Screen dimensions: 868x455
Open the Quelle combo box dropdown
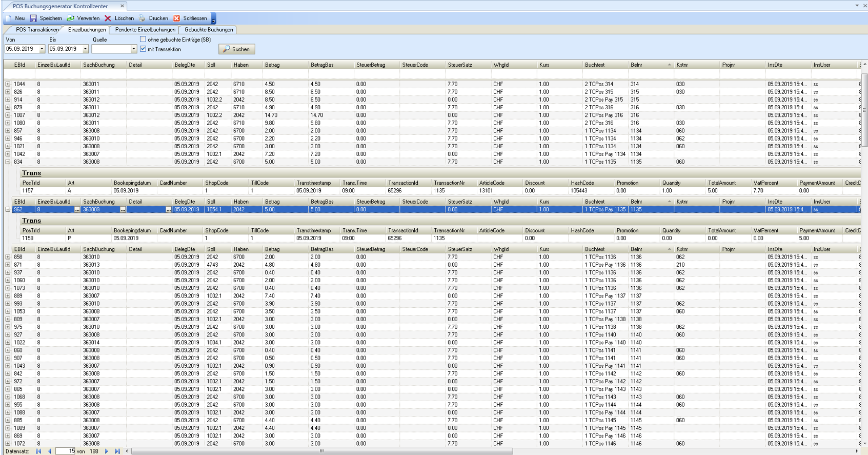[x=133, y=49]
